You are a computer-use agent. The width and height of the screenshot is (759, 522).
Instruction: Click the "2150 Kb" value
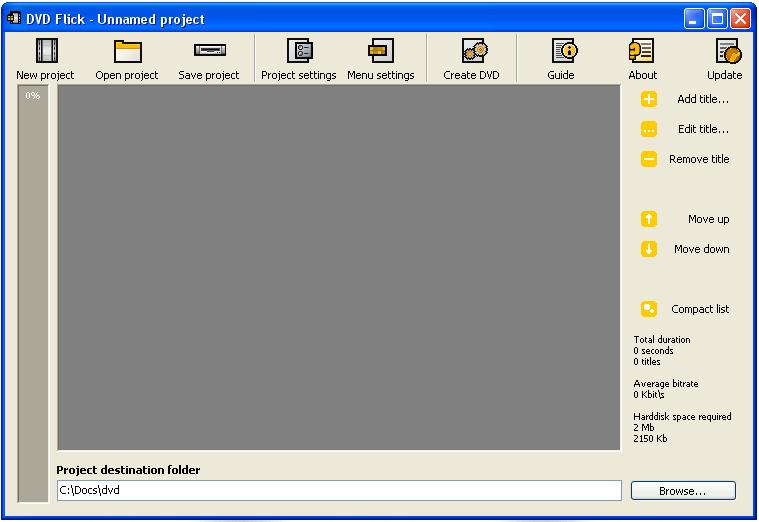[x=650, y=439]
